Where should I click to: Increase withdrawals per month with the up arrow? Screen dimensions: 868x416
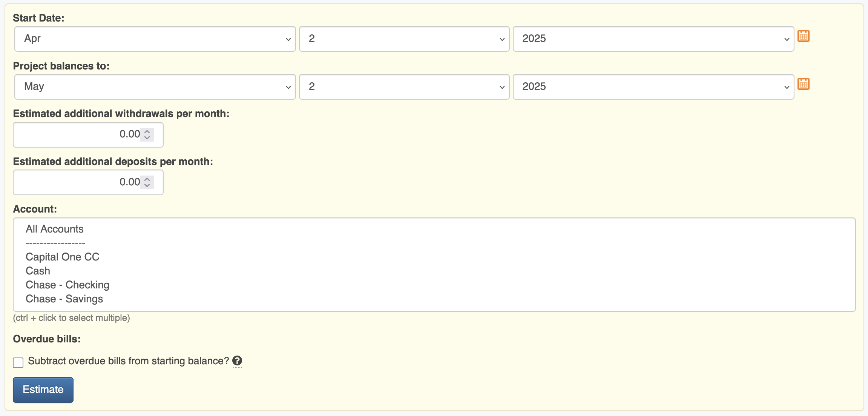coord(147,131)
